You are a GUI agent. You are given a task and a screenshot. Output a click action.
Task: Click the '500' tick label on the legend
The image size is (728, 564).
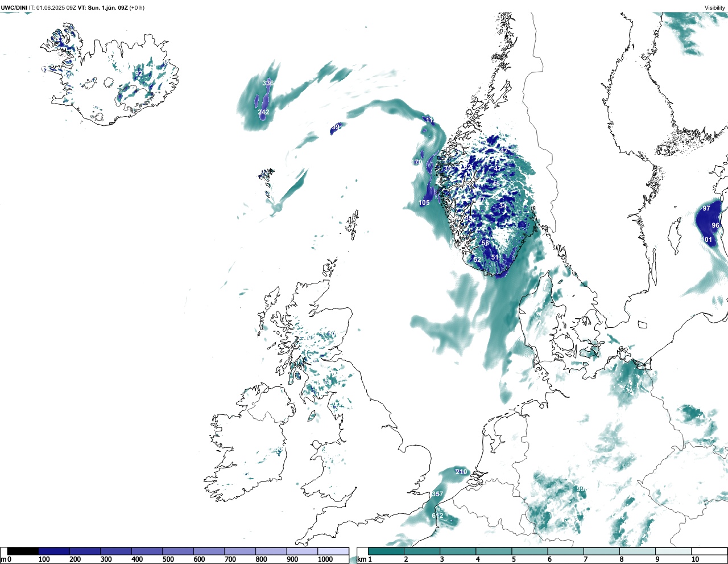point(168,559)
